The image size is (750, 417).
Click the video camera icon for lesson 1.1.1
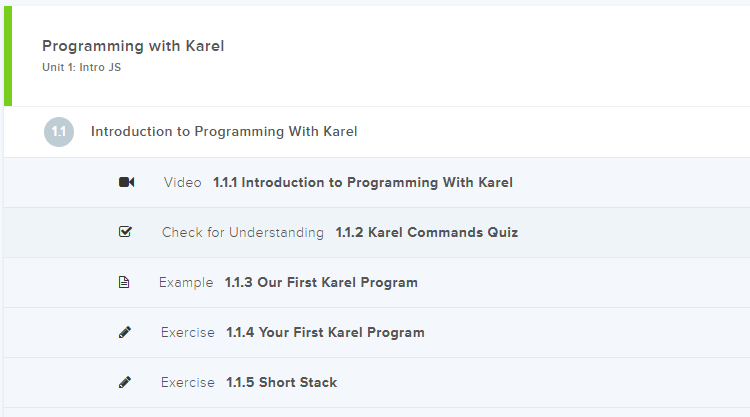click(126, 182)
